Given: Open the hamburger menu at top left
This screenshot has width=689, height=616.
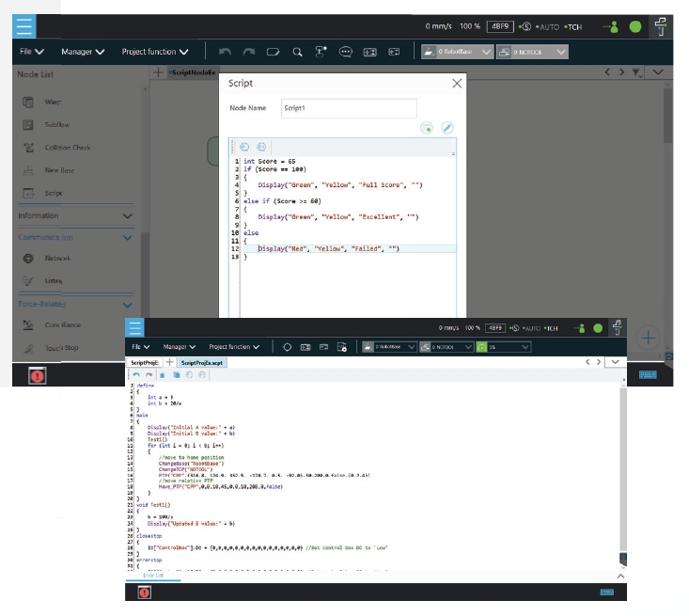Looking at the screenshot, I should [24, 25].
